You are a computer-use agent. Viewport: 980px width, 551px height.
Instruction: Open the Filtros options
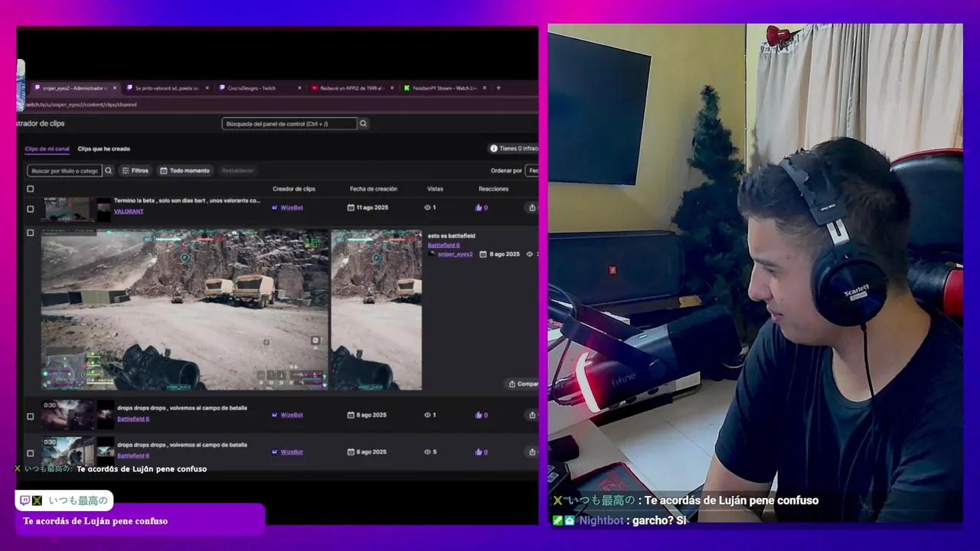point(136,171)
